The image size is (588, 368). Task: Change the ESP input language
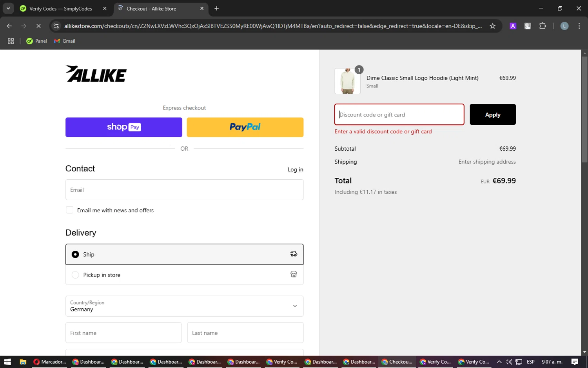tap(531, 362)
